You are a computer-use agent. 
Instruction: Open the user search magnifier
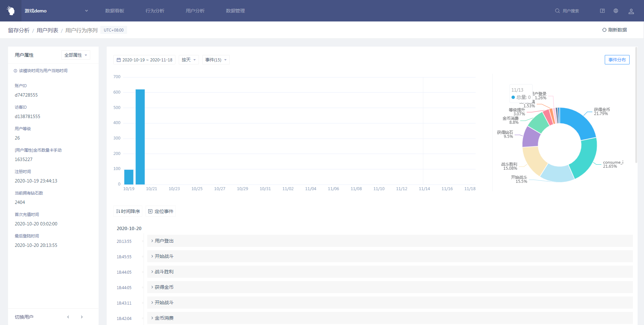[x=557, y=11]
